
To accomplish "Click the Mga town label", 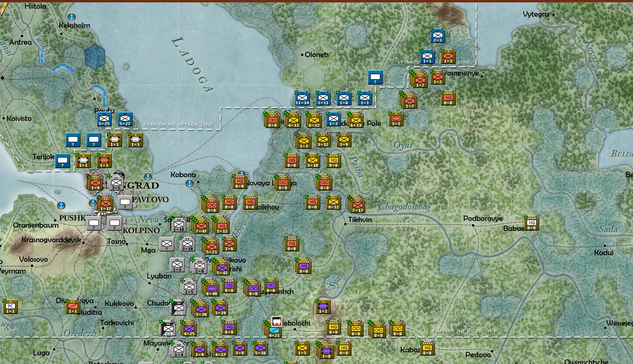I will pos(148,250).
